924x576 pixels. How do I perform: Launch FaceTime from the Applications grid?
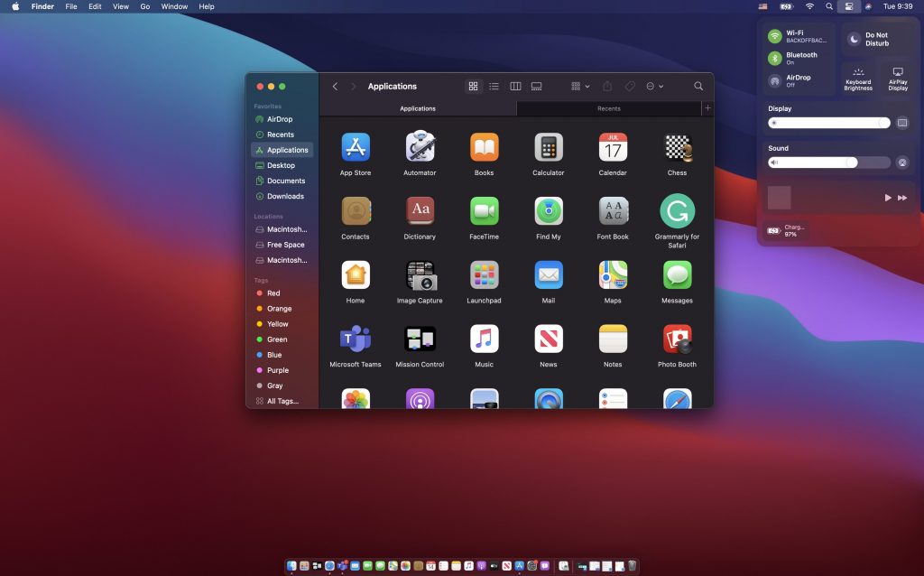[x=484, y=211]
